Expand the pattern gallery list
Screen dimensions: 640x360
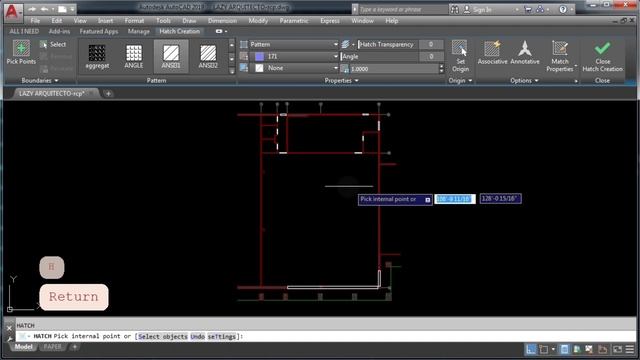[x=232, y=71]
